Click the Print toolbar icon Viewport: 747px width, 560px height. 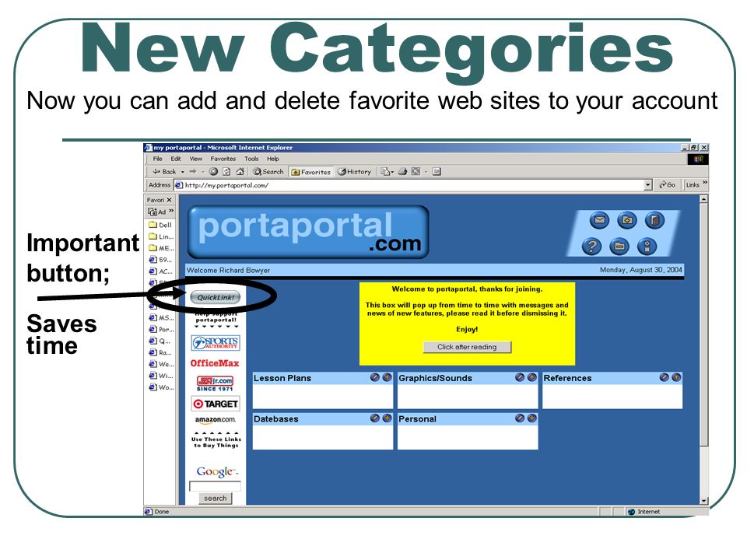click(402, 172)
